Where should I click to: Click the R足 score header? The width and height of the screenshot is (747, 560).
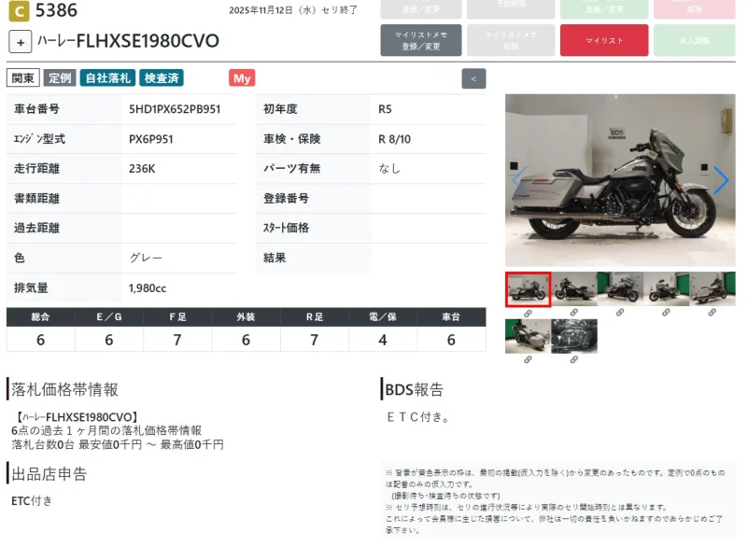pyautogui.click(x=315, y=317)
